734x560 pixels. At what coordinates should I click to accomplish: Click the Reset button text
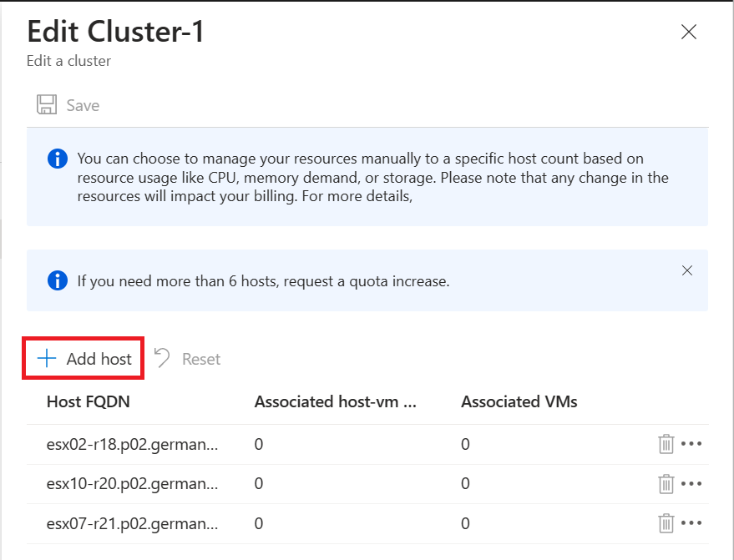coord(200,359)
